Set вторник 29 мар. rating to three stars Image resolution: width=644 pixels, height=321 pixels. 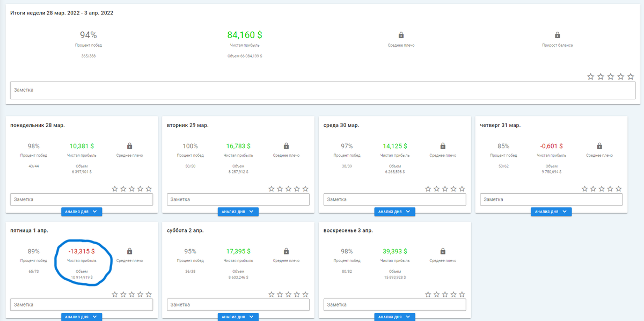point(288,189)
